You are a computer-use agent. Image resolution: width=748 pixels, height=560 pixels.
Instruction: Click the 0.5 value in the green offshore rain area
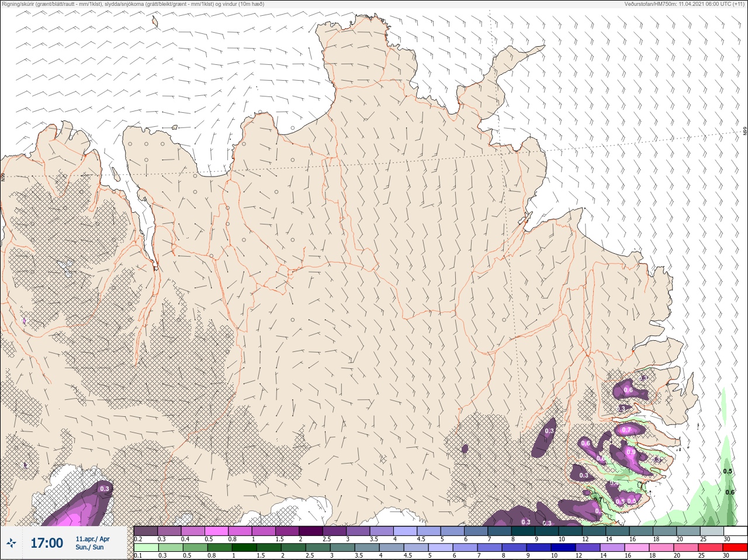(728, 471)
